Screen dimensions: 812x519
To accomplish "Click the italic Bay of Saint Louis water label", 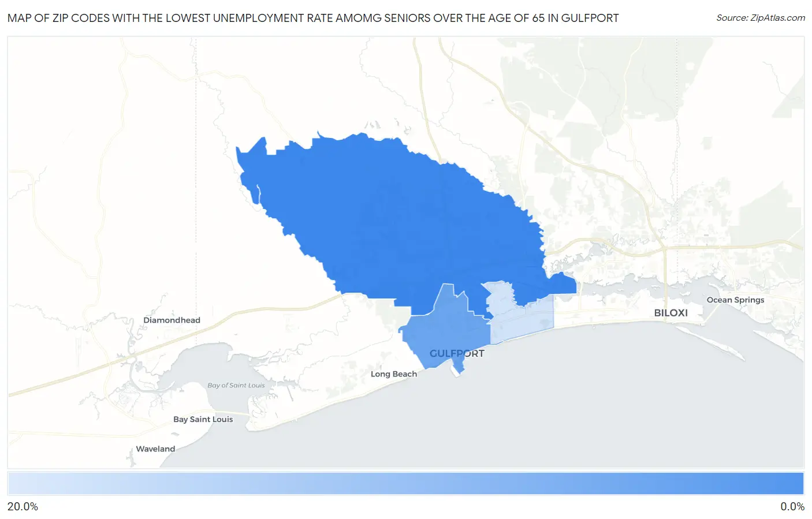I will point(236,386).
